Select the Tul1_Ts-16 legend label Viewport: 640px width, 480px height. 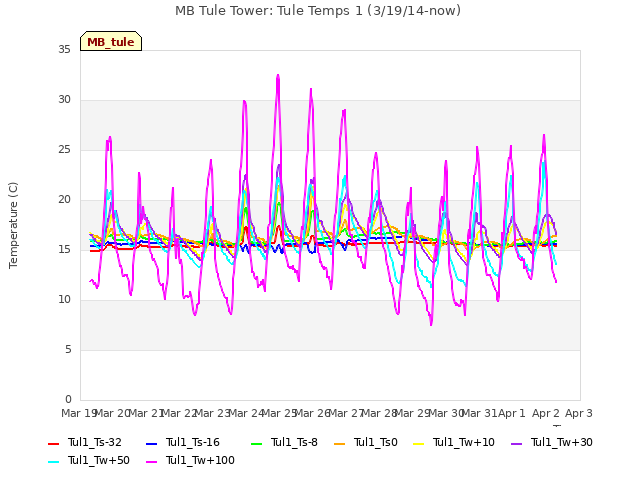193,442
